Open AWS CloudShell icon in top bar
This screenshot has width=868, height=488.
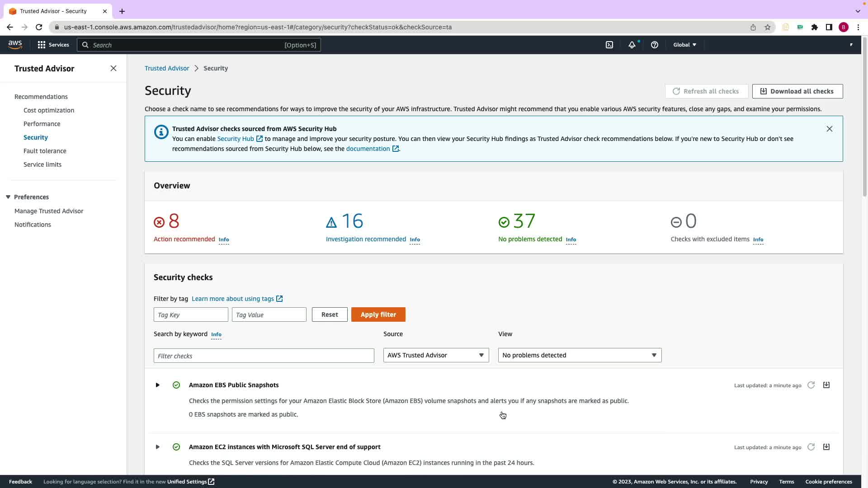click(609, 45)
